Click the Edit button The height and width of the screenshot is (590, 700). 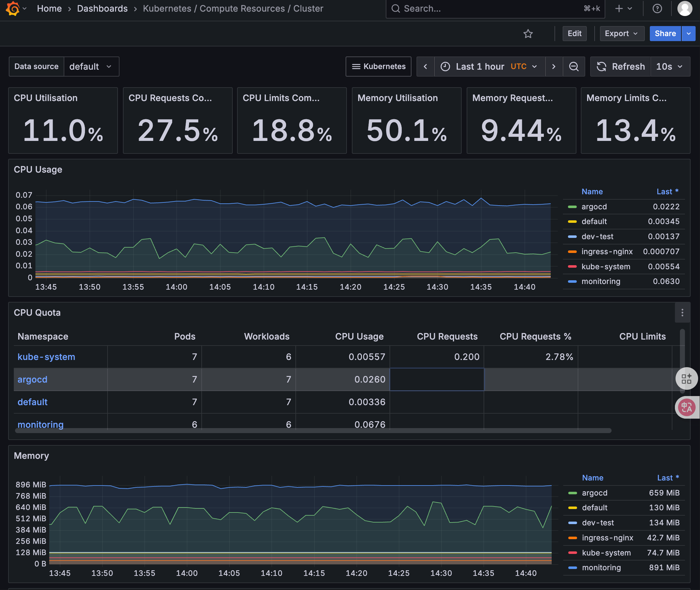pyautogui.click(x=574, y=34)
